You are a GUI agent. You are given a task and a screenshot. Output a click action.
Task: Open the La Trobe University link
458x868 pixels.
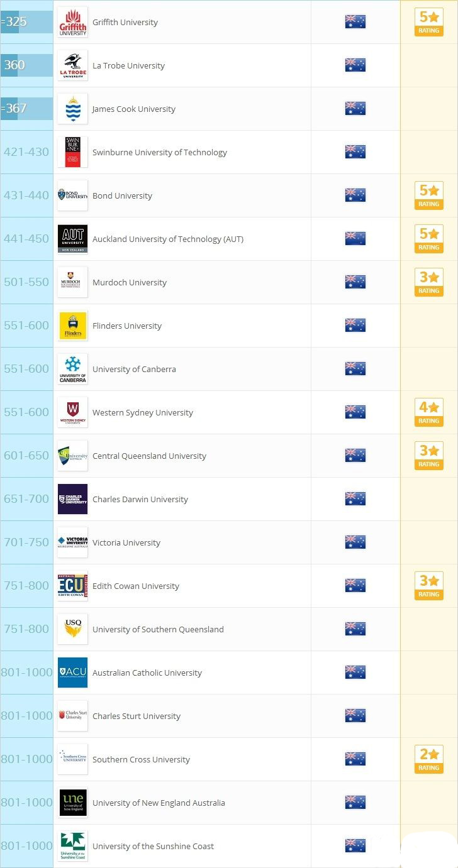pos(128,66)
